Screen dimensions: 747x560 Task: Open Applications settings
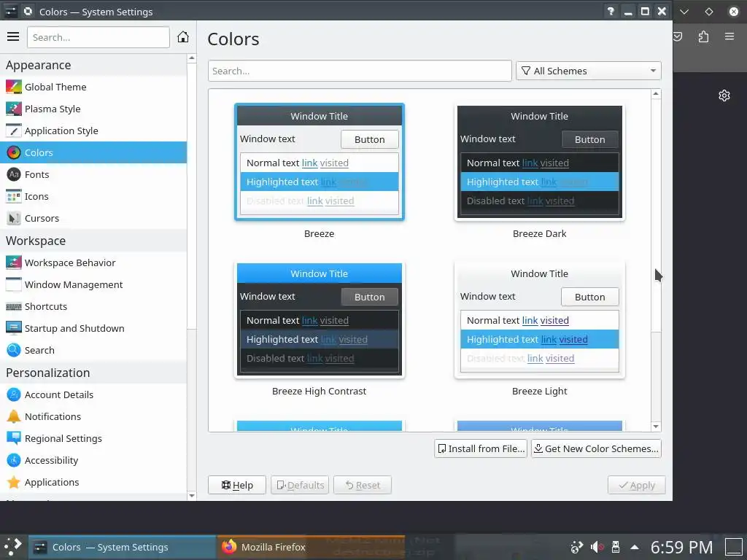[x=93, y=482]
